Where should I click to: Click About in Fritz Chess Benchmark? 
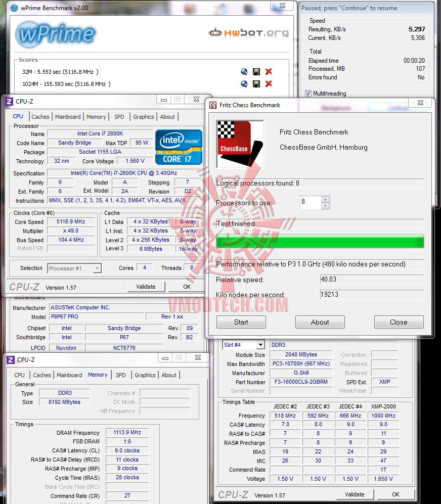tap(320, 322)
